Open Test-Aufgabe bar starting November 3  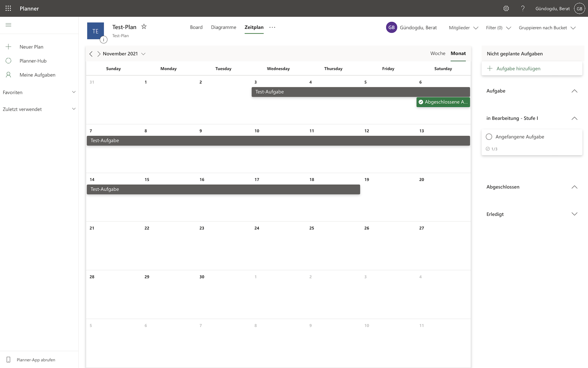(361, 92)
